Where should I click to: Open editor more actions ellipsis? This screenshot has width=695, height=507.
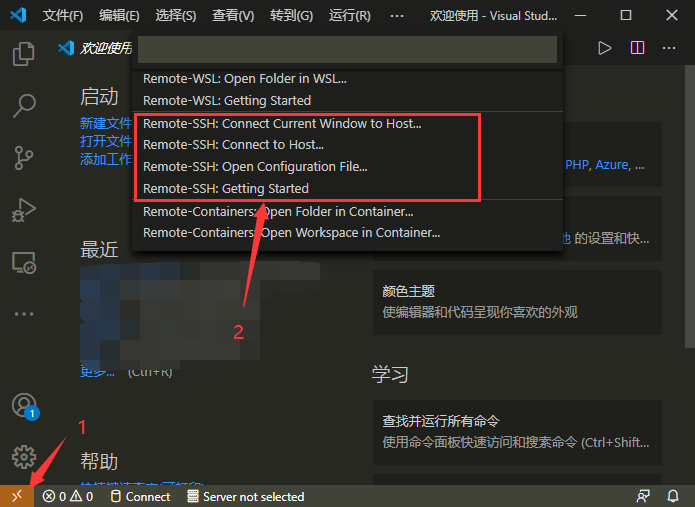tap(669, 48)
